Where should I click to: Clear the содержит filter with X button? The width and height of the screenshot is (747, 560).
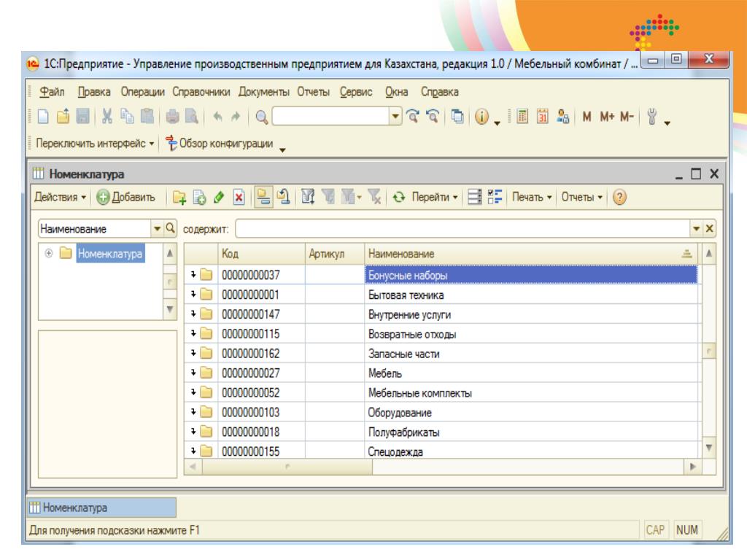point(709,228)
